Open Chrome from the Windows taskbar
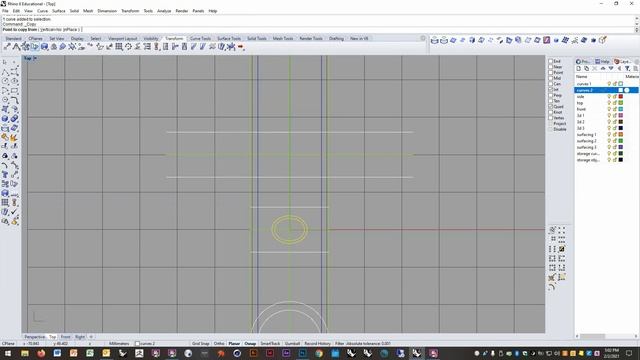640x360 pixels. pyautogui.click(x=318, y=353)
